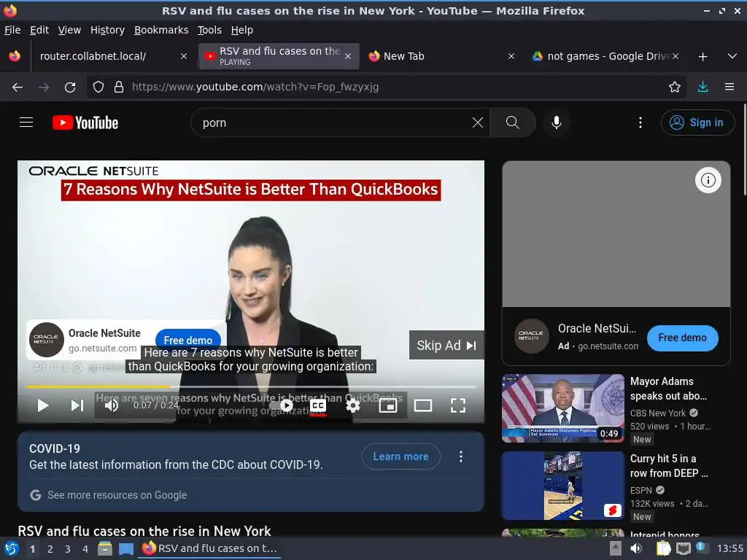The height and width of the screenshot is (560, 747).
Task: Seek in the video progress bar
Action: [251, 386]
